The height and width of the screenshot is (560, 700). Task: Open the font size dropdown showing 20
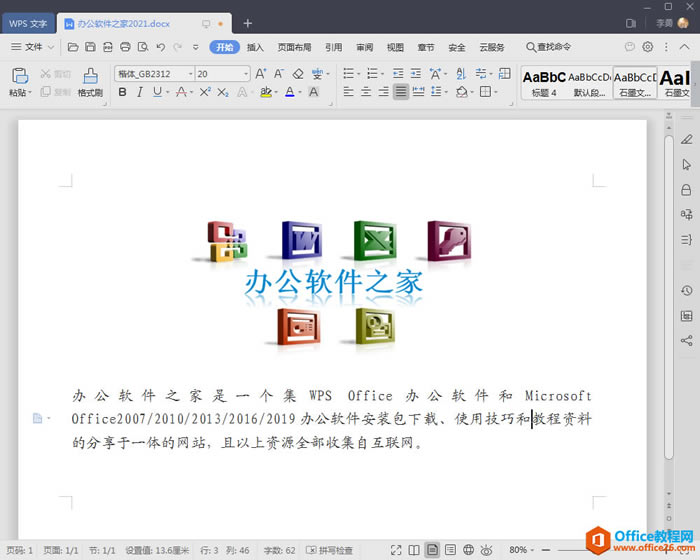(x=246, y=74)
